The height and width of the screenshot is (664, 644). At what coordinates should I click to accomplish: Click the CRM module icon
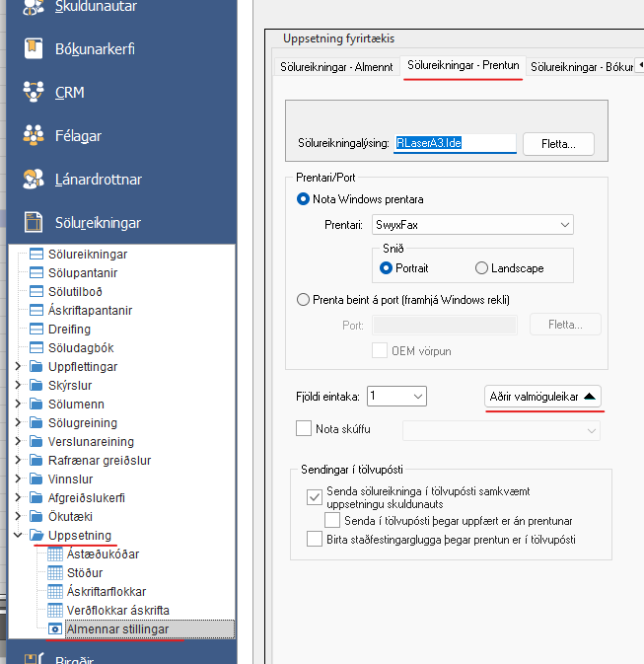(x=35, y=92)
